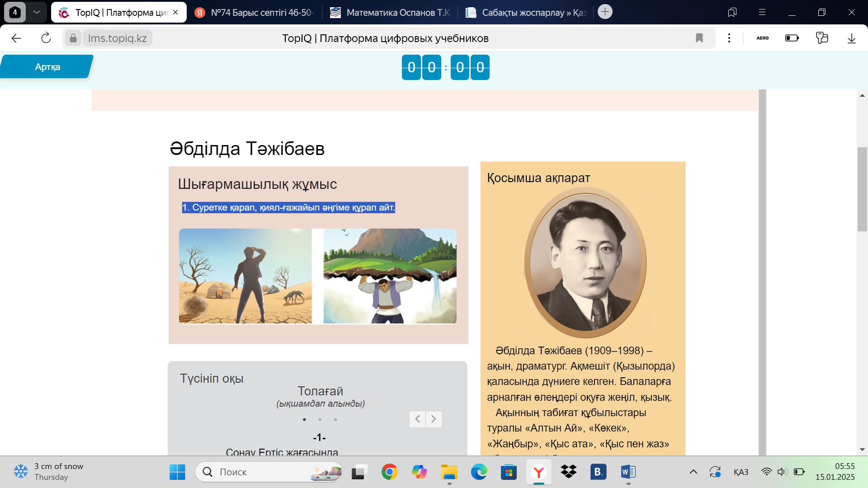Click the browser back arrow
The width and height of the screenshot is (868, 488).
tap(16, 38)
